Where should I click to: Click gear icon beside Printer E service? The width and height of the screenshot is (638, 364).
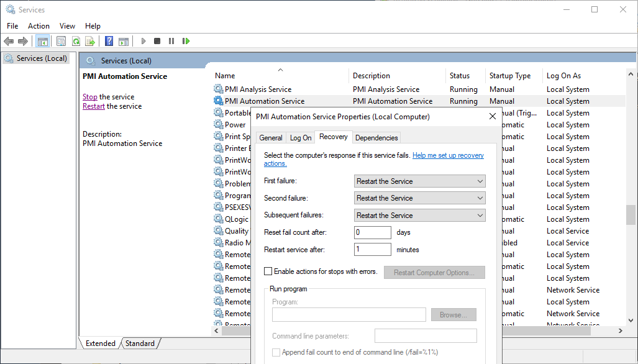pos(219,148)
